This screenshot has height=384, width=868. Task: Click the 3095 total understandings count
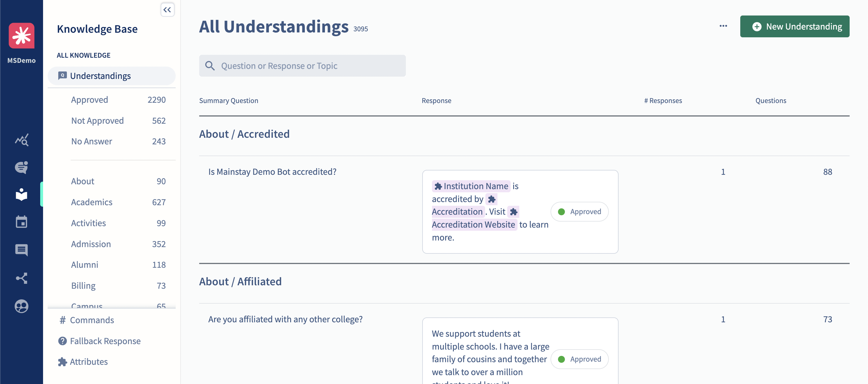tap(361, 29)
